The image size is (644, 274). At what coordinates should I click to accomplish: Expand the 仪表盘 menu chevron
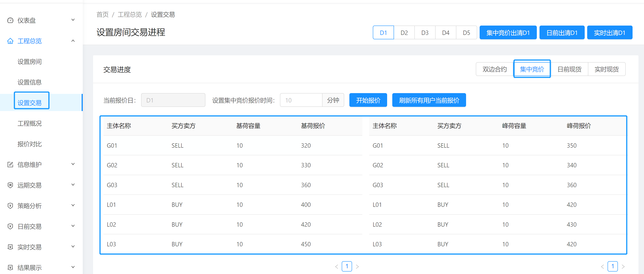click(x=73, y=20)
